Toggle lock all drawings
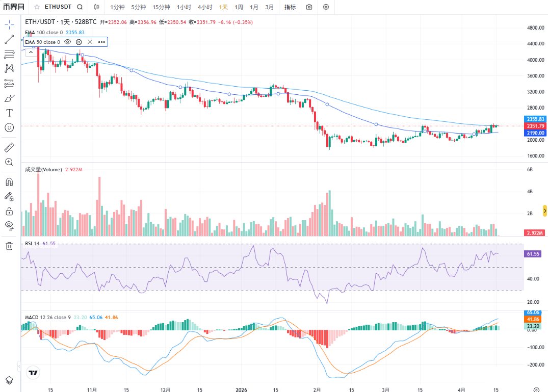Image resolution: width=548 pixels, height=392 pixels. tap(9, 211)
